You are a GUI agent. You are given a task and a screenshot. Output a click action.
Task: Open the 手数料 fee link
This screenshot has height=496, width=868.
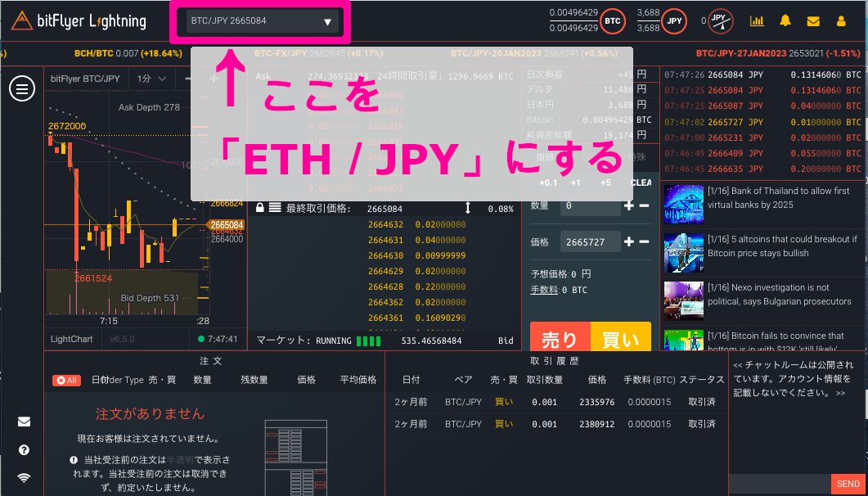click(x=544, y=290)
